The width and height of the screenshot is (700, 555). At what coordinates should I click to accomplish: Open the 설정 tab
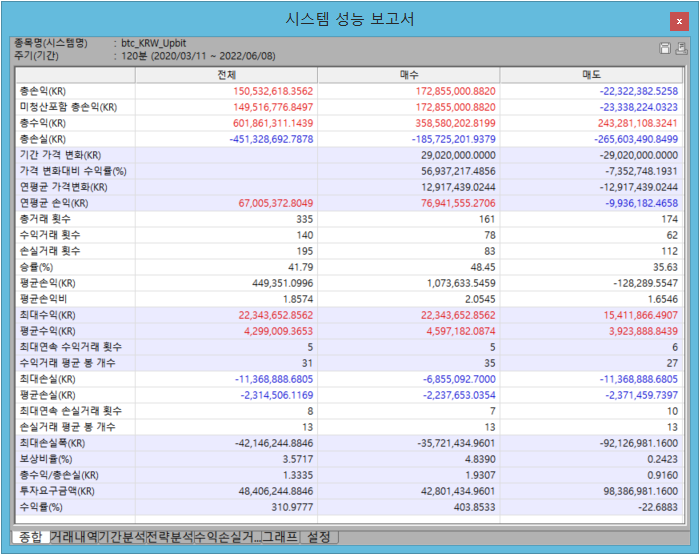click(319, 537)
